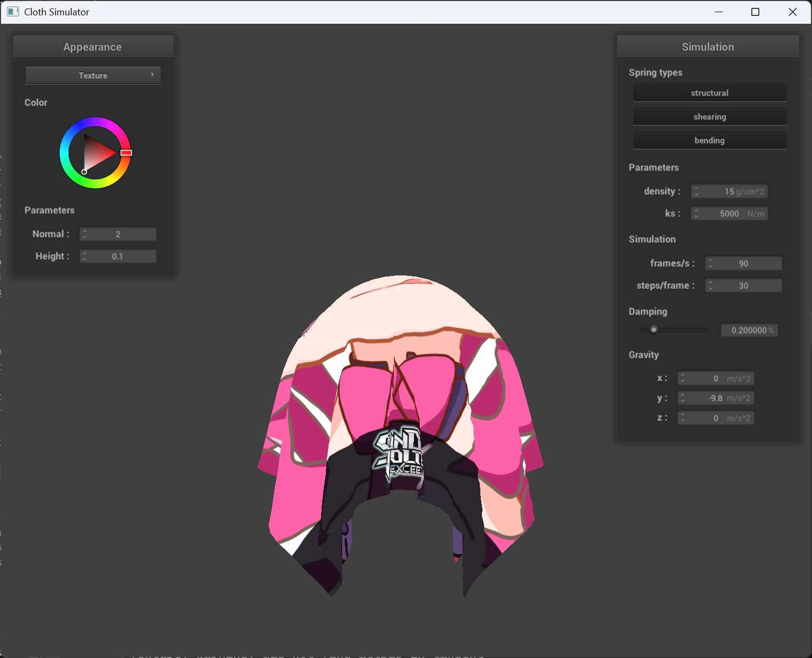The width and height of the screenshot is (812, 658).
Task: Click the frames/s value field
Action: click(743, 263)
